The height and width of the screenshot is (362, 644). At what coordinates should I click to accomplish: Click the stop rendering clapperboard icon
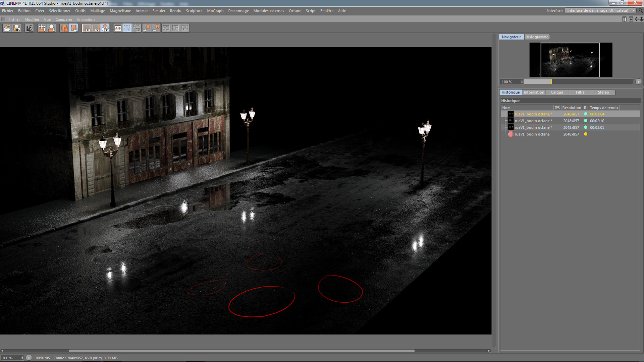coord(30,28)
